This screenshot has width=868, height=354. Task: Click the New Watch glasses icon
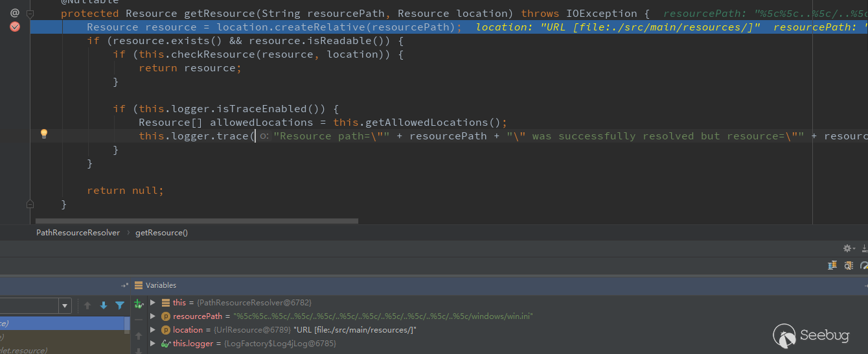click(138, 303)
